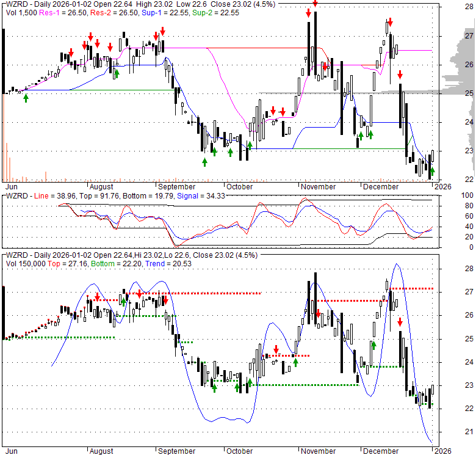Viewport: 476px width, 455px height.
Task: Click the Bottom = 22.20 label
Action: coord(117,264)
